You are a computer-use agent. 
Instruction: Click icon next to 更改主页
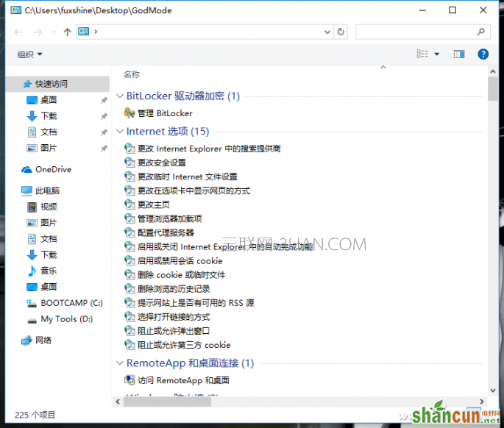[129, 204]
